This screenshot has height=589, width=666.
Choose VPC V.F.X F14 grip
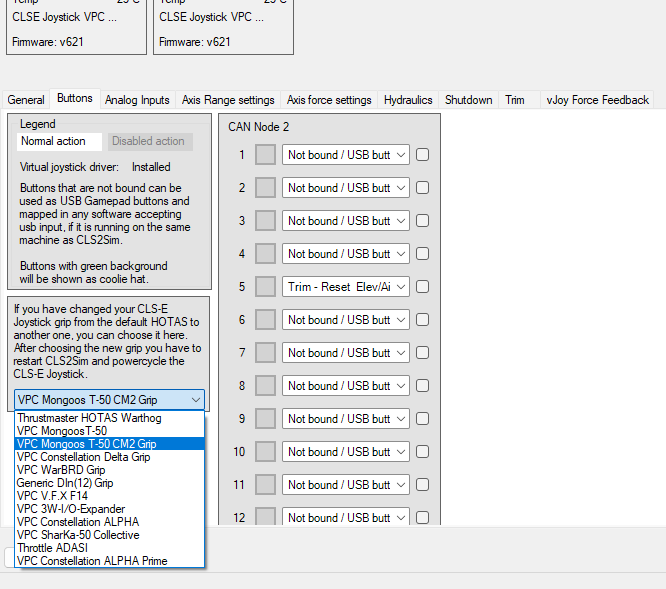coord(109,496)
